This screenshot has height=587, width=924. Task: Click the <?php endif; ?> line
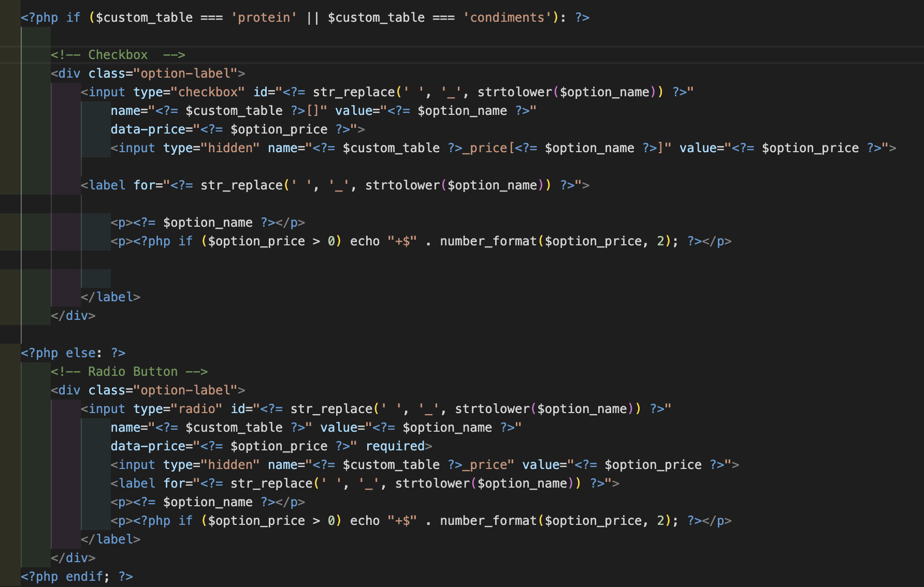pos(77,577)
